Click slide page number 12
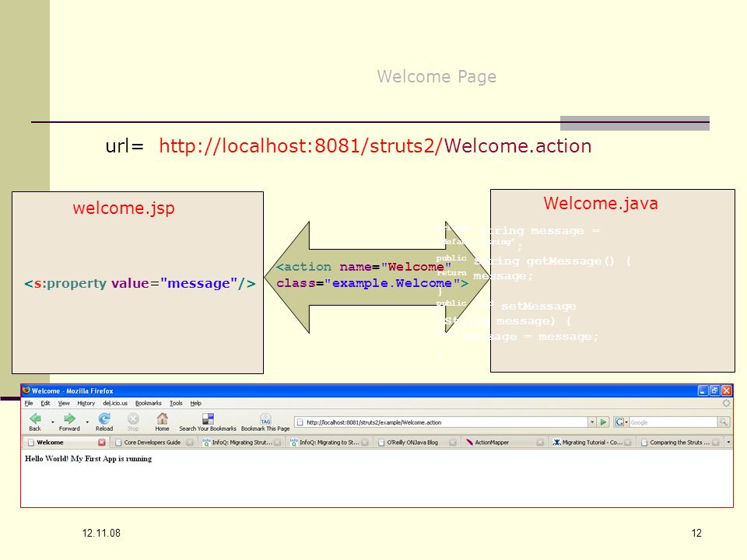Screen dimensions: 747x560 point(696,533)
